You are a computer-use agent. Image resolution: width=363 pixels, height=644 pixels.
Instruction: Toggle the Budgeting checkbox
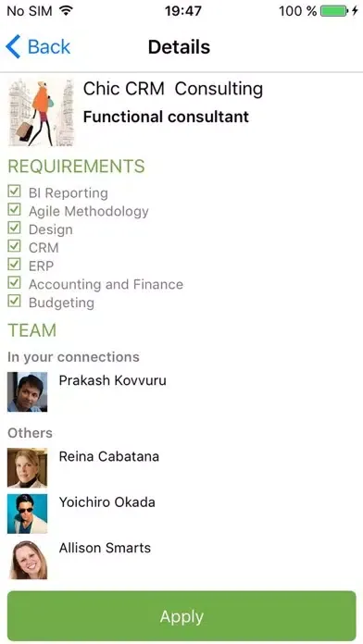click(15, 301)
